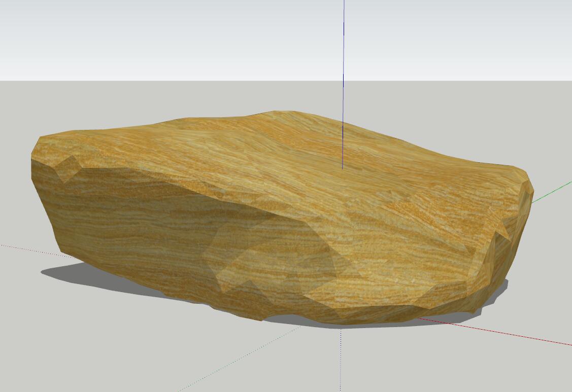The image size is (572, 392).
Task: Click the horizon line between sky and ground
Action: point(152,81)
